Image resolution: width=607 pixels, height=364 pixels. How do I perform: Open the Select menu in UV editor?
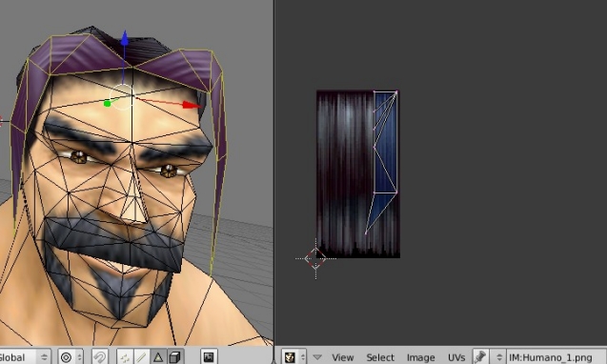pos(380,357)
